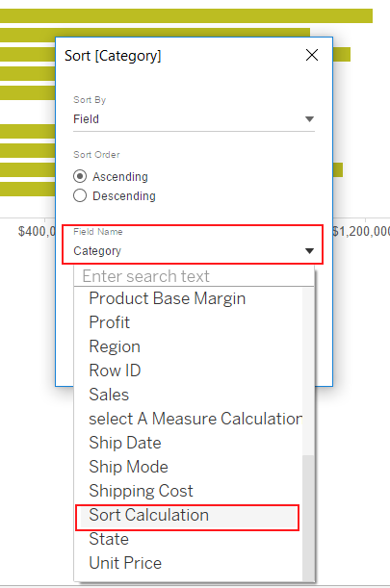390x588 pixels.
Task: Choose Sort Calculation from the list
Action: pyautogui.click(x=188, y=515)
